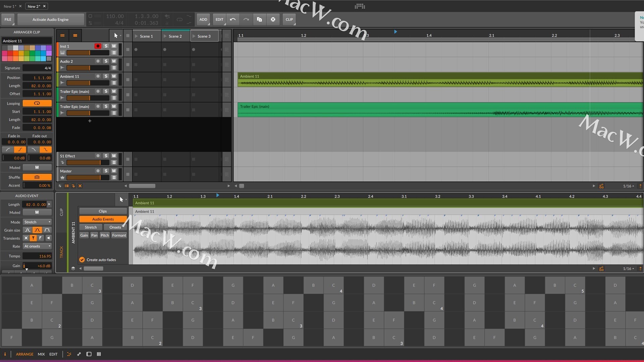Select the CLIP vertical tab
The width and height of the screenshot is (644, 362).
pos(61,212)
